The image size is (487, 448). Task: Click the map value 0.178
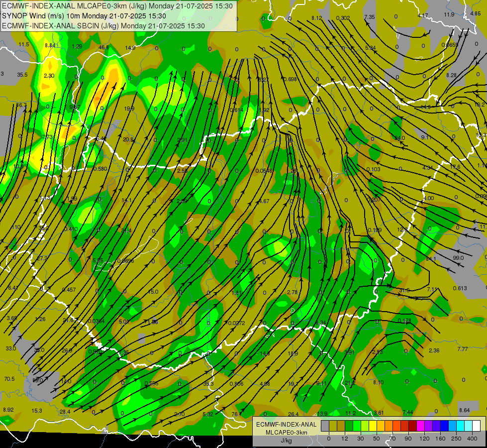[404, 321]
